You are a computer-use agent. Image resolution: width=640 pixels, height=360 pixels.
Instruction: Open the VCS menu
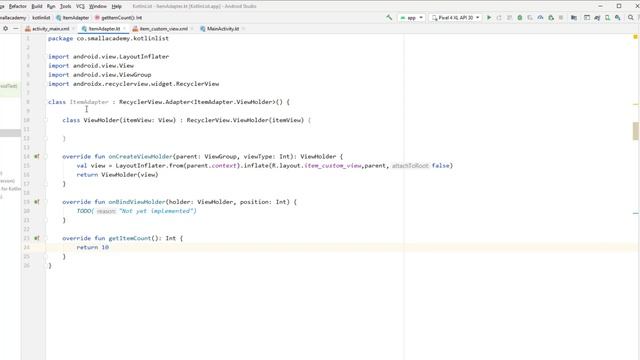point(80,6)
